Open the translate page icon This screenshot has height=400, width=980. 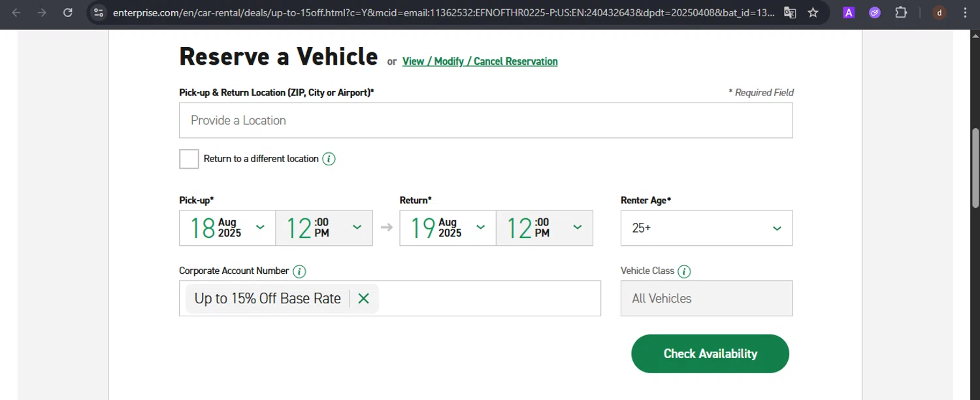click(x=790, y=12)
